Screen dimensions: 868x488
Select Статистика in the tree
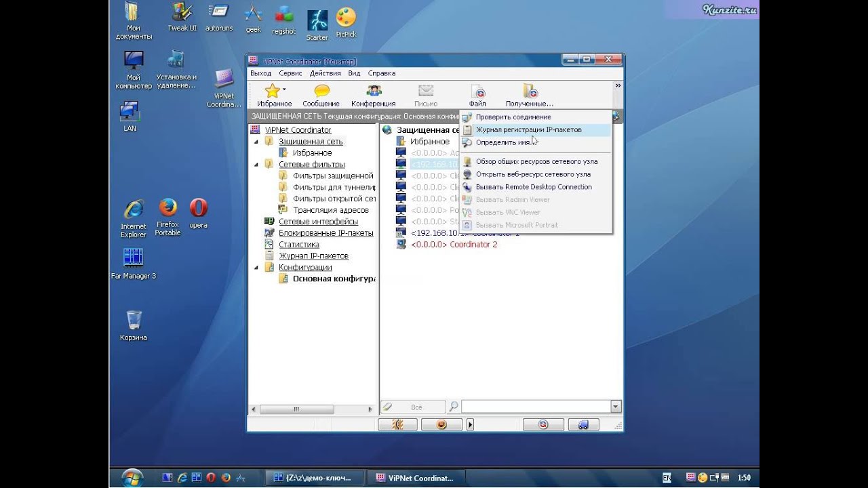[298, 245]
